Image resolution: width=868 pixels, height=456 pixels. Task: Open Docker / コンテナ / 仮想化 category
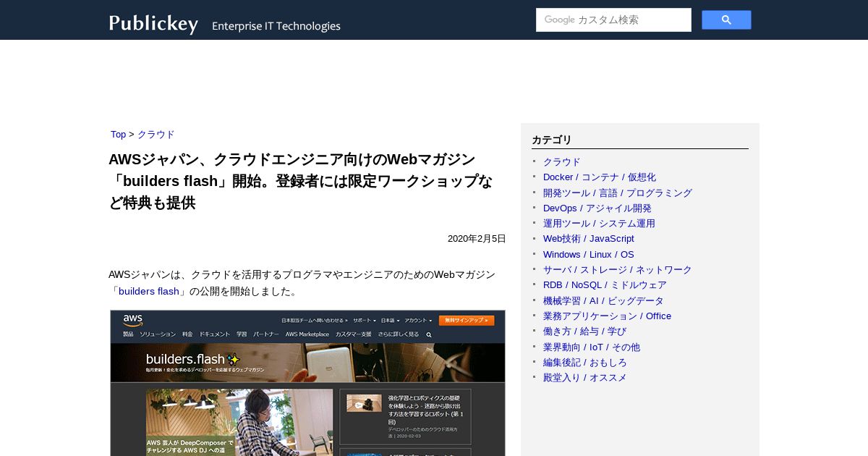click(600, 177)
